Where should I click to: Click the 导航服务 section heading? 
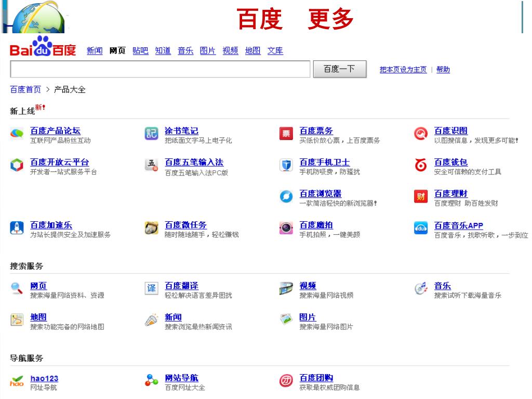(26, 358)
